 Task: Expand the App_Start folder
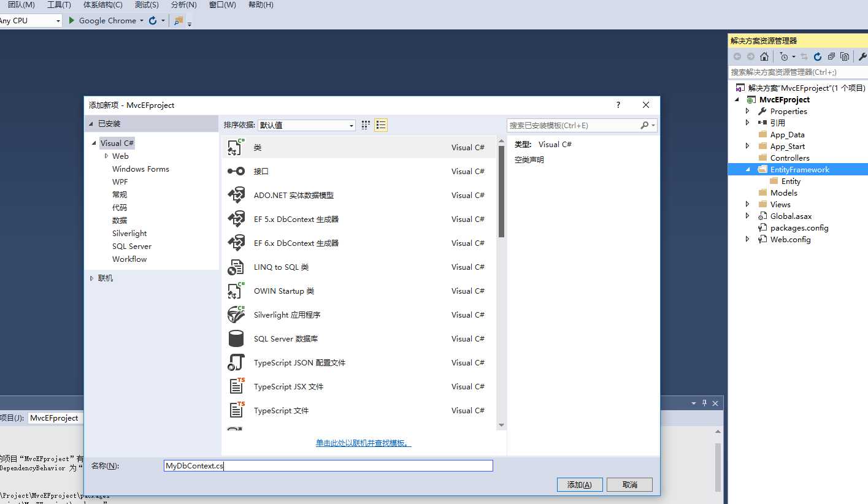(x=747, y=146)
